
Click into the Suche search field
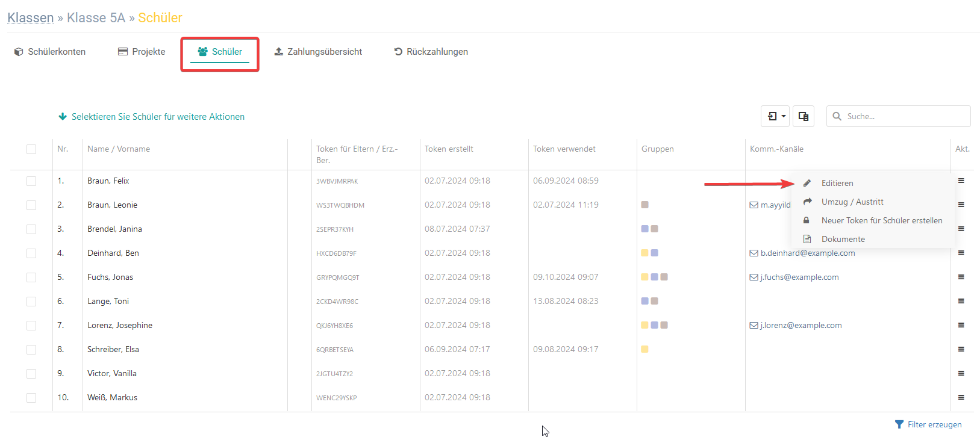pos(898,116)
